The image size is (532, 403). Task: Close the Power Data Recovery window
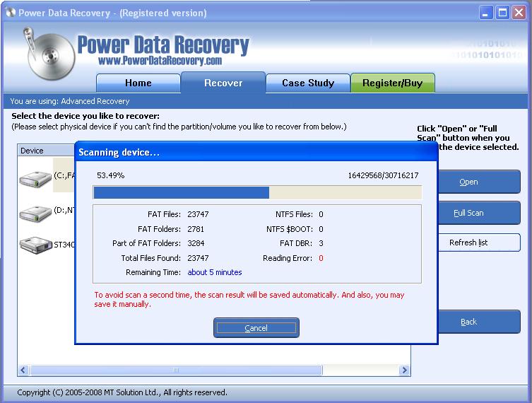pyautogui.click(x=519, y=13)
